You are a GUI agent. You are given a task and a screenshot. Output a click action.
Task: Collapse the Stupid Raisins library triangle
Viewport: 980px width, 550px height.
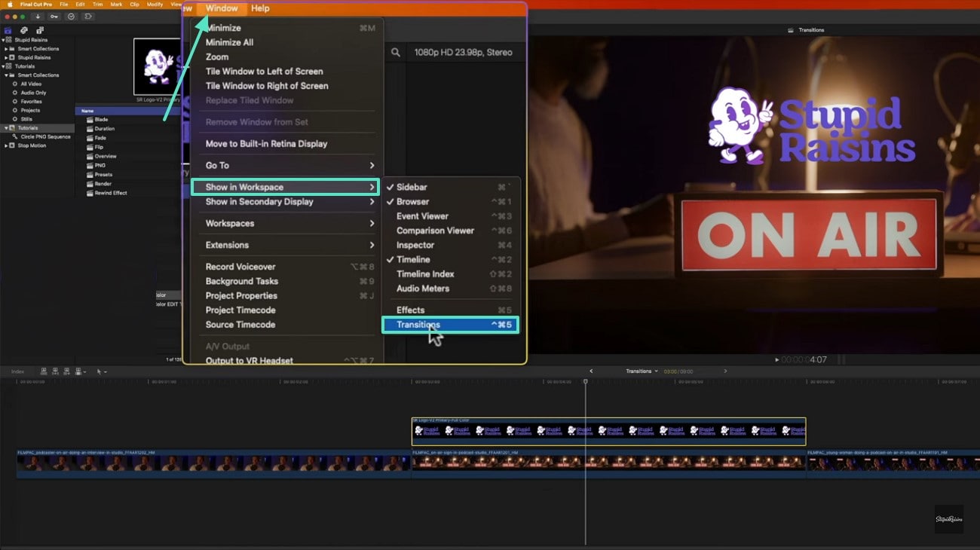(3, 40)
